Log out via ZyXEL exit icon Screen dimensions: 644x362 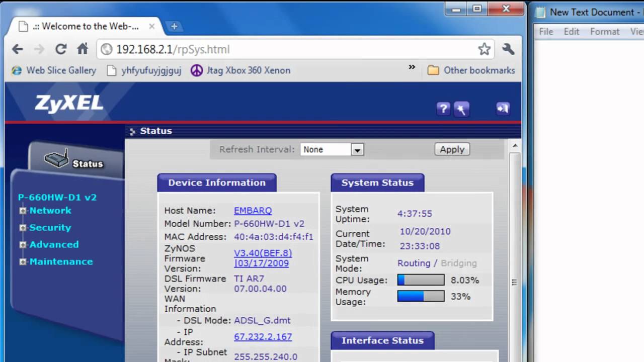[x=503, y=108]
